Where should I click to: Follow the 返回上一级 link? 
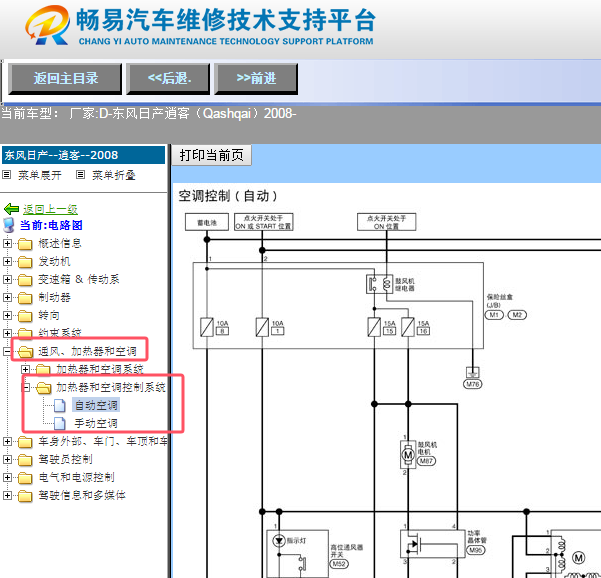coord(50,209)
